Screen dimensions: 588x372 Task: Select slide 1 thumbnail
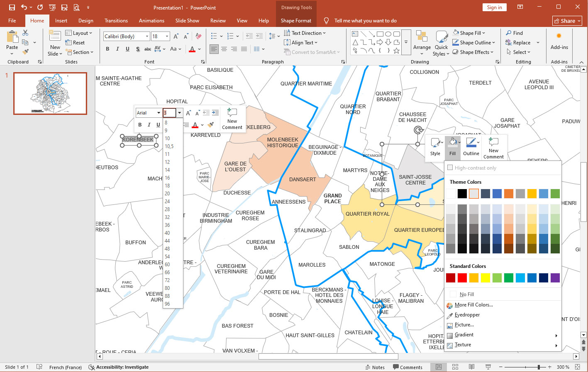click(50, 93)
